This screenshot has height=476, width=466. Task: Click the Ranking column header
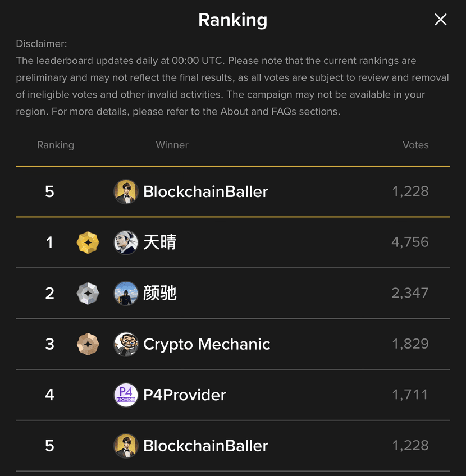pyautogui.click(x=56, y=145)
